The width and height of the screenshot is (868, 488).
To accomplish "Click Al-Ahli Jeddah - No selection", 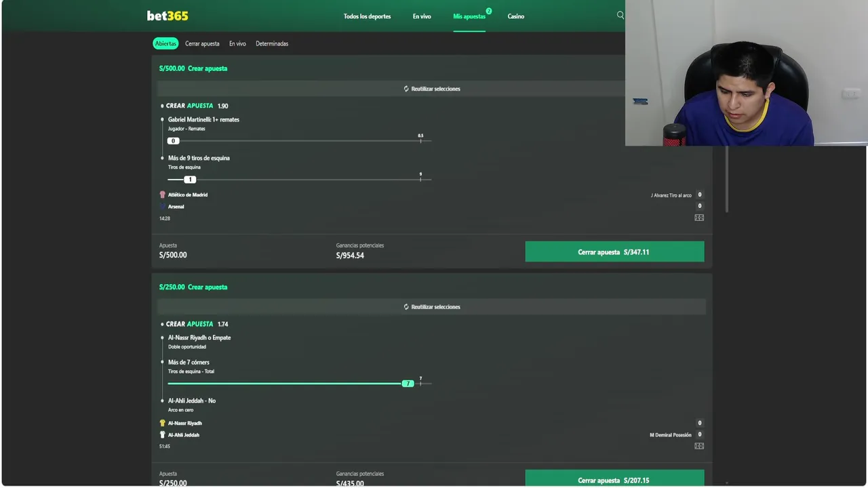I will tap(192, 401).
